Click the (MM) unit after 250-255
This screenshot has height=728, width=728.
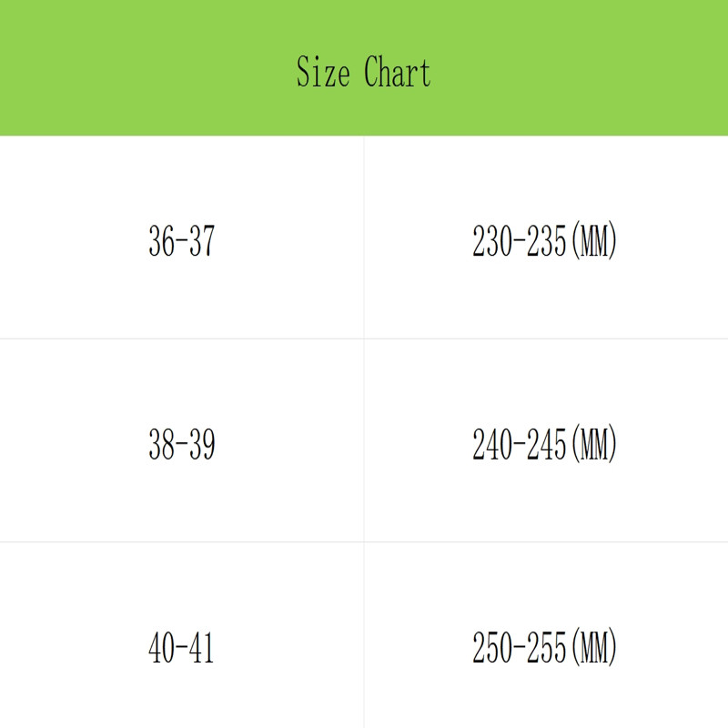[593, 649]
